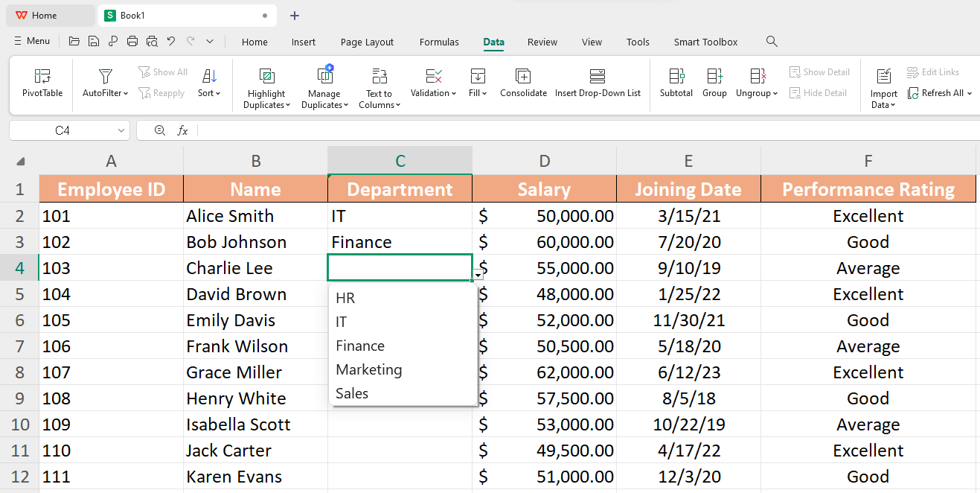Image resolution: width=980 pixels, height=493 pixels.
Task: Open the Menu in the top bar
Action: pyautogui.click(x=31, y=41)
